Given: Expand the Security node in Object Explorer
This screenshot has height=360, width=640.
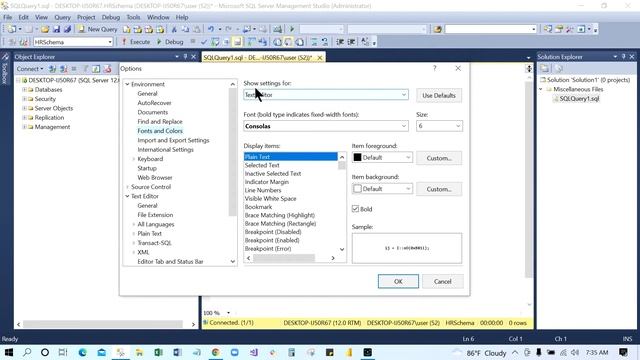Looking at the screenshot, I should tap(24, 99).
